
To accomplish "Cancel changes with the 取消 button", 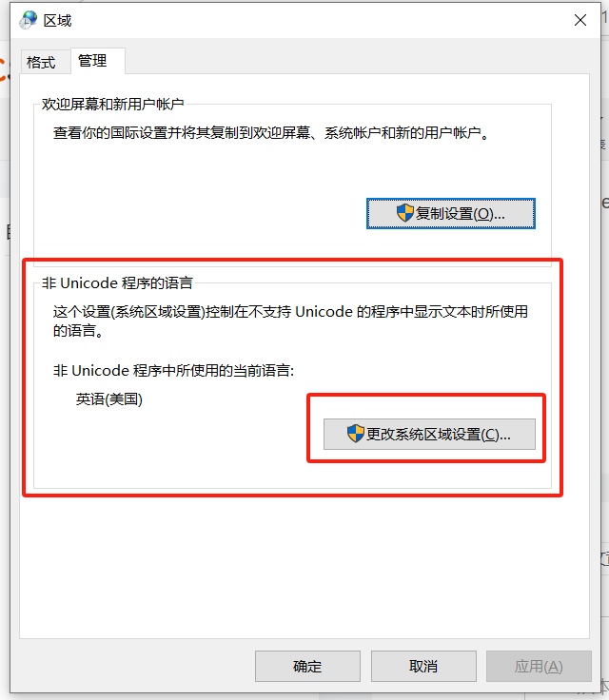I will pyautogui.click(x=423, y=666).
